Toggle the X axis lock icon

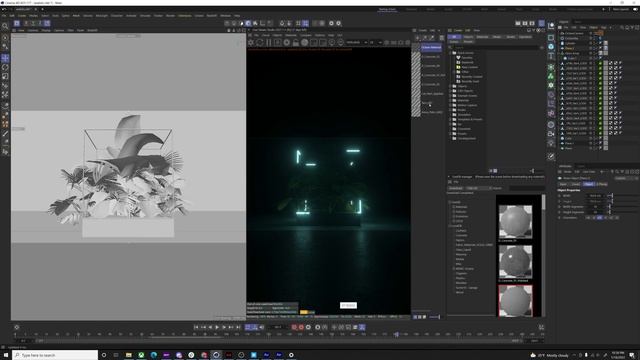click(26, 23)
